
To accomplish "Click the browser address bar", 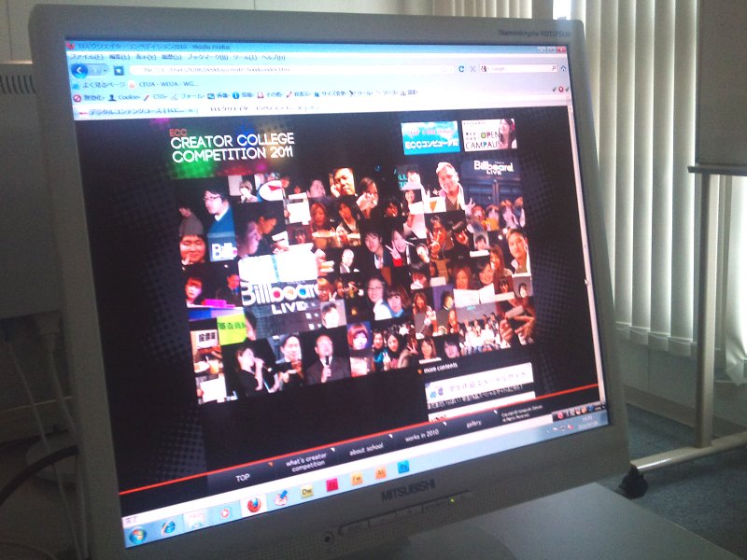I will 280,69.
